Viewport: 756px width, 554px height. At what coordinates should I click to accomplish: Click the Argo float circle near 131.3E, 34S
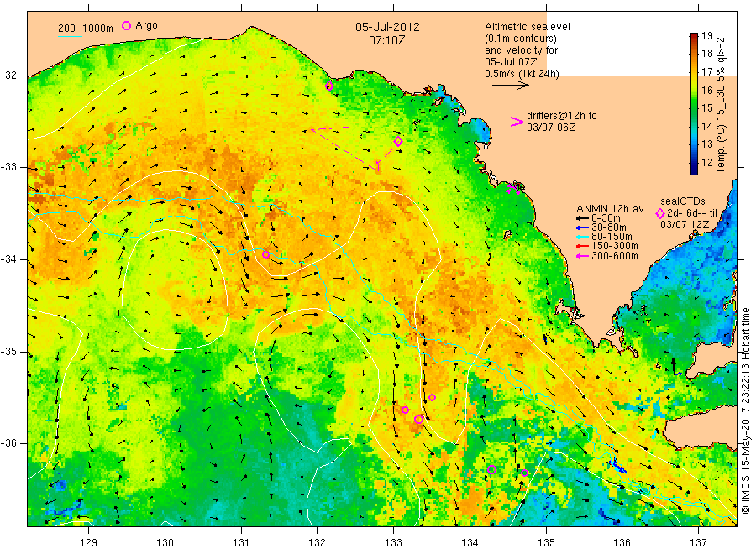click(x=265, y=254)
